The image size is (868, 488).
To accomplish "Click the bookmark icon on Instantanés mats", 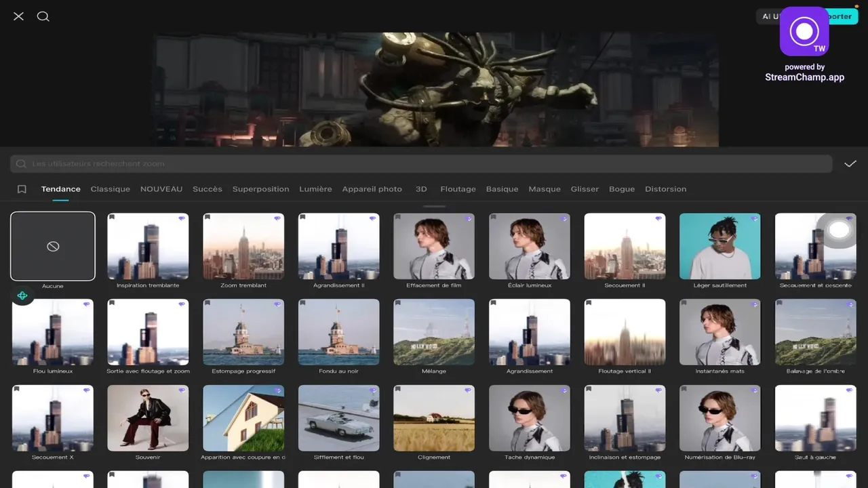I will (x=684, y=304).
